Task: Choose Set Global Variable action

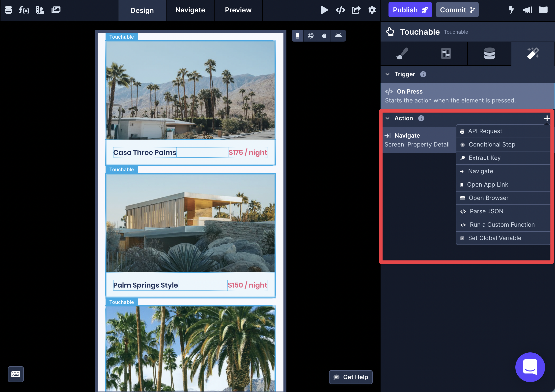Action: point(503,238)
